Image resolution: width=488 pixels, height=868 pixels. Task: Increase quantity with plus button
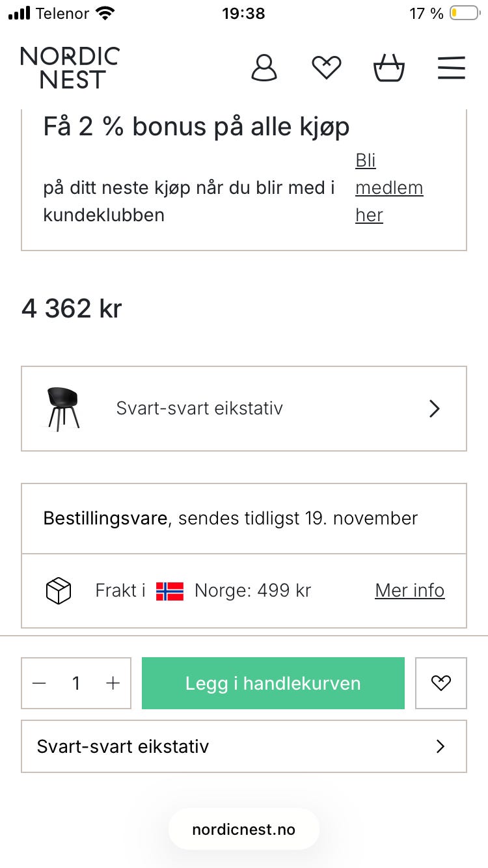[113, 683]
